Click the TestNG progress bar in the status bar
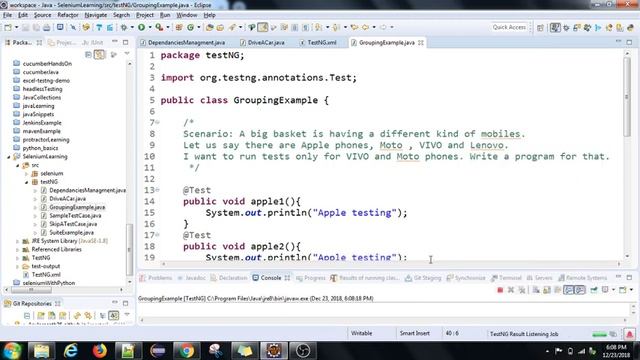640x360 pixels. point(600,334)
